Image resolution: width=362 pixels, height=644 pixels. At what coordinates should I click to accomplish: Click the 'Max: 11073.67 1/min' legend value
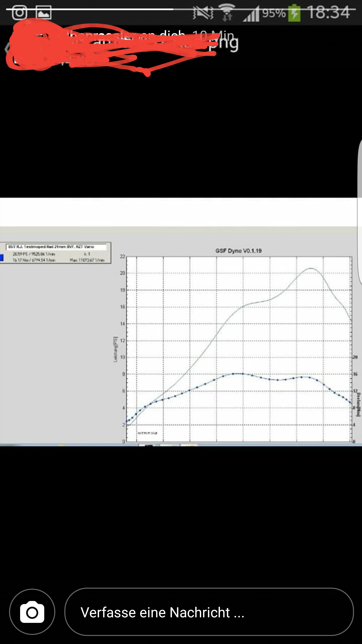pyautogui.click(x=87, y=260)
